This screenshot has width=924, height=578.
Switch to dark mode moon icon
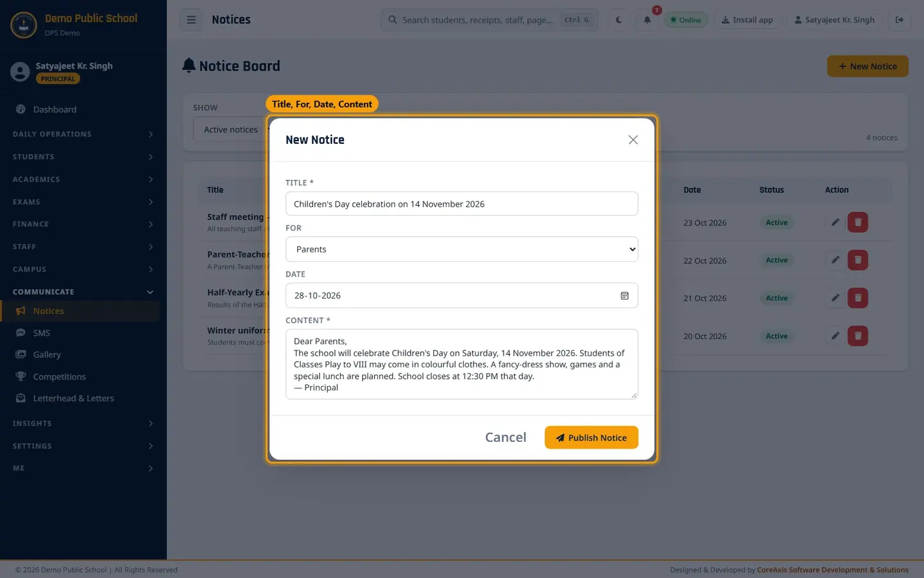pos(619,20)
